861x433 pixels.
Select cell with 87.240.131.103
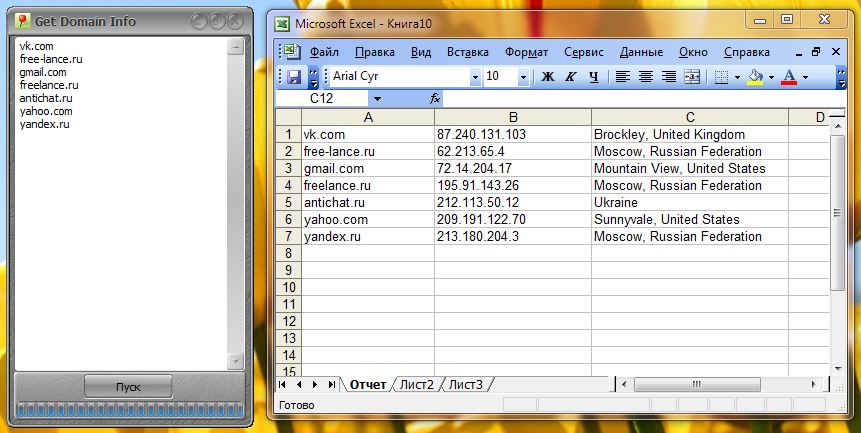click(x=513, y=134)
